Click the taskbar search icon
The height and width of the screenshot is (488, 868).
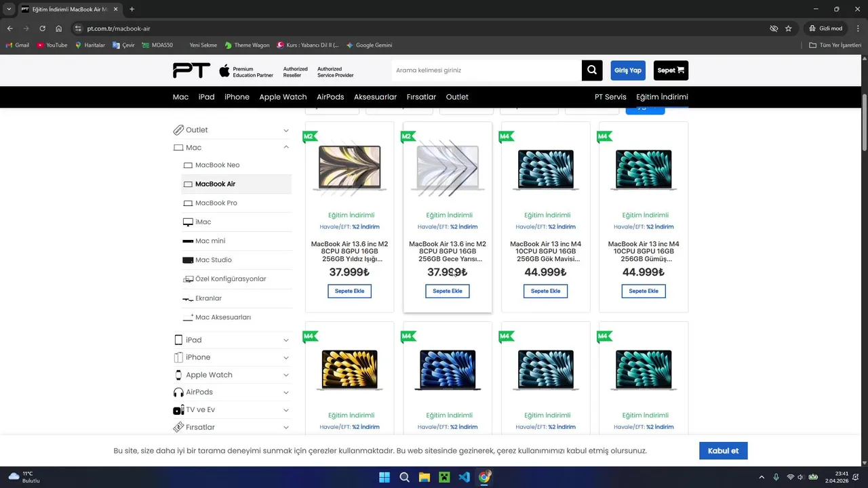click(404, 477)
